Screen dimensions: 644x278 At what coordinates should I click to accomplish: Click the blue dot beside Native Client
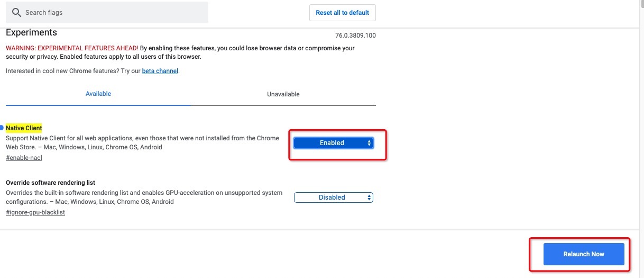tap(2, 128)
